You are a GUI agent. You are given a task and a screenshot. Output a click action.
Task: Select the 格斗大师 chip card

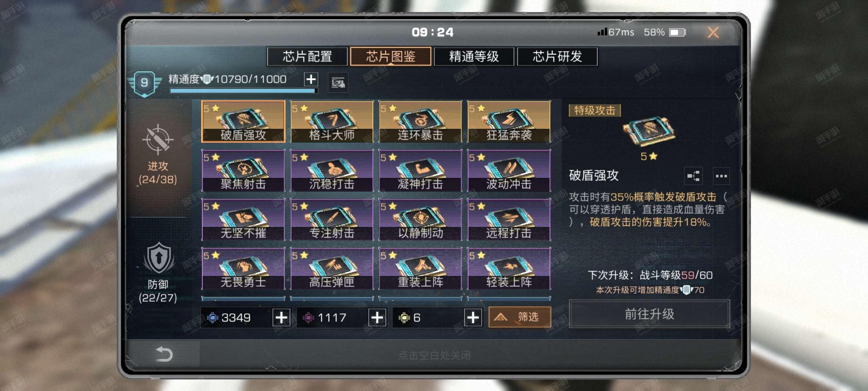(x=332, y=121)
